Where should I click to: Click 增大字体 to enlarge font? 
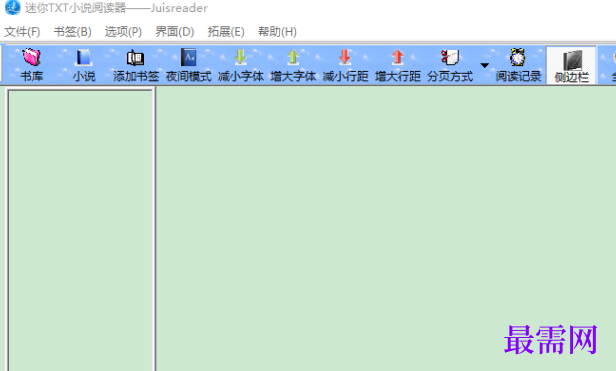(293, 65)
